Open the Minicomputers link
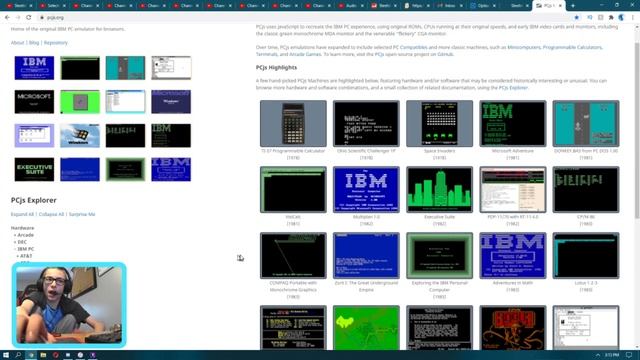 tap(524, 47)
